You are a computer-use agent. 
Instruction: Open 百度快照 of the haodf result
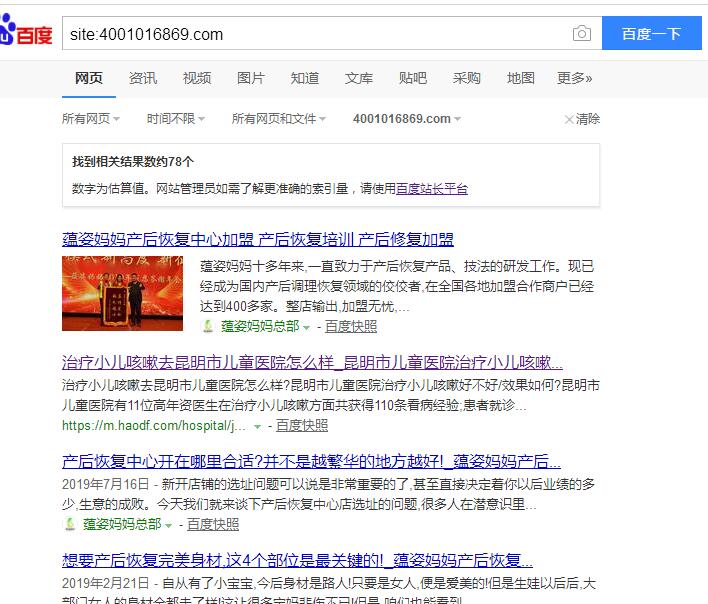click(302, 425)
